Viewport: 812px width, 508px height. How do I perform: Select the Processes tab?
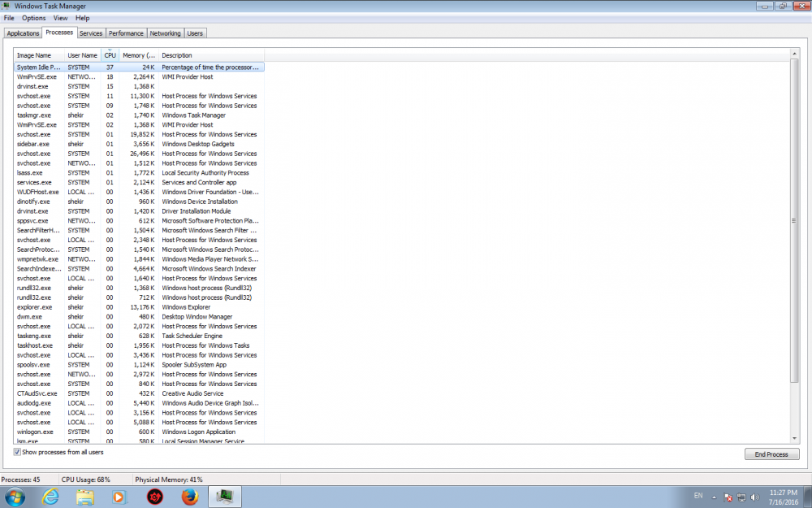59,33
